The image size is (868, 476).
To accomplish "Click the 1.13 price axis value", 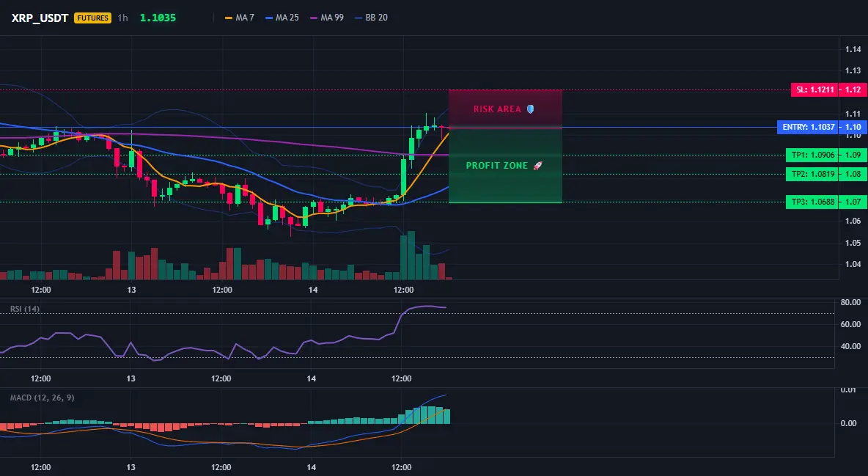I will 853,71.
